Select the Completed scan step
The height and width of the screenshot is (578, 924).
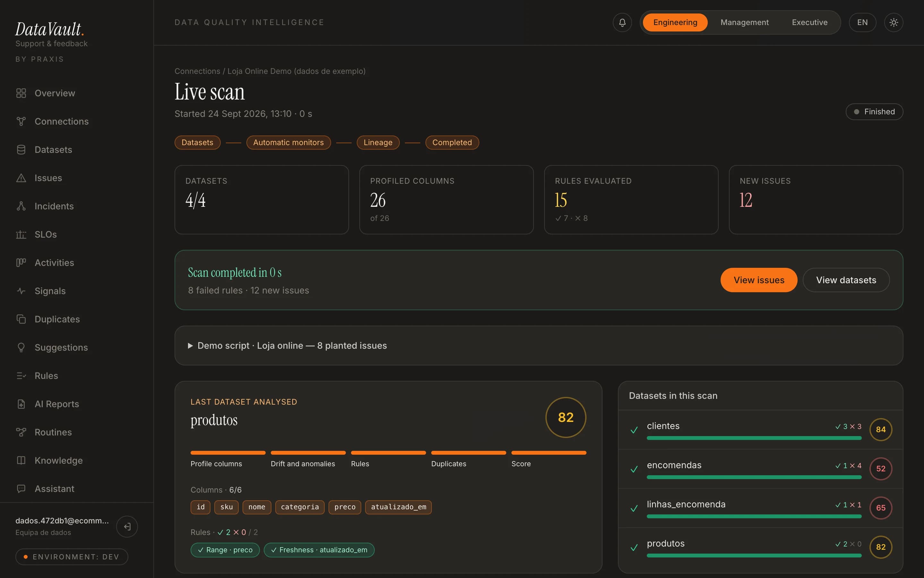452,143
